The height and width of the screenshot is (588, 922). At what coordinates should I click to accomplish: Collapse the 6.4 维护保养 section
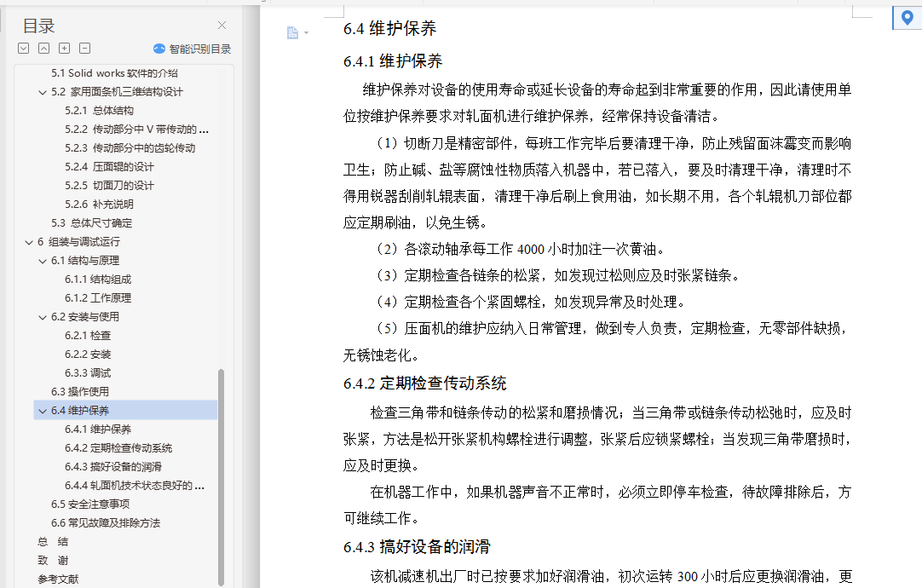click(x=43, y=411)
